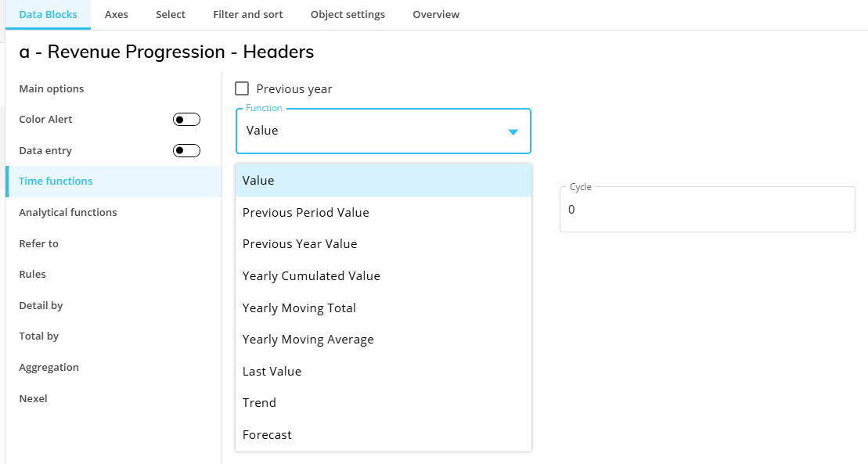The width and height of the screenshot is (868, 464).
Task: Go to the Overview tab
Action: 436,14
